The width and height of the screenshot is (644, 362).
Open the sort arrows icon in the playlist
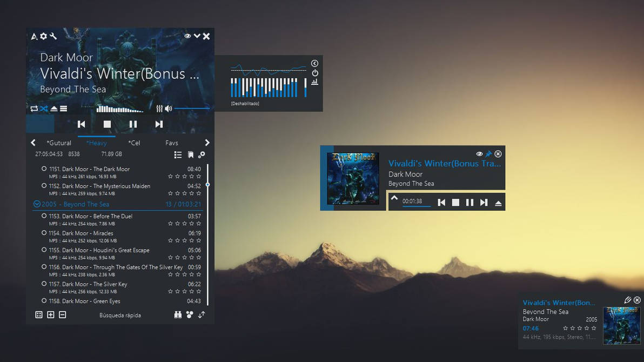pos(202,315)
